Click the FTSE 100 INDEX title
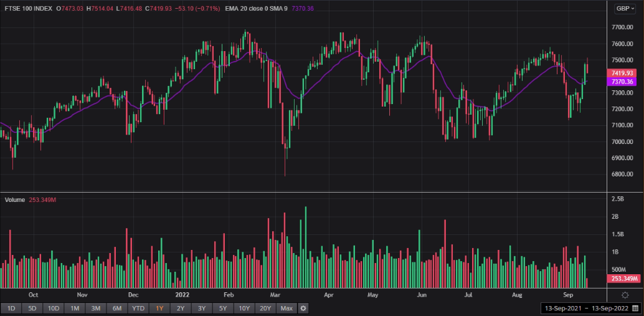 pos(29,9)
